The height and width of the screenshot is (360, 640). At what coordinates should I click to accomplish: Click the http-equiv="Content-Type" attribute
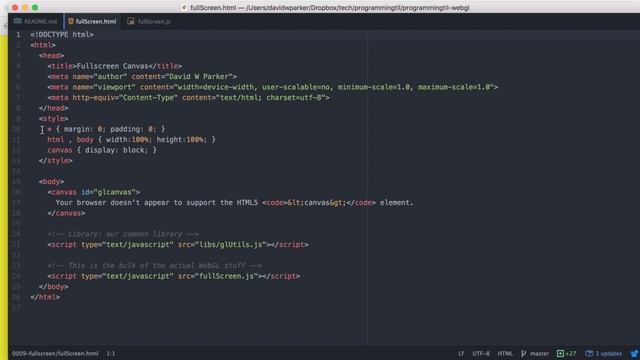[125, 98]
